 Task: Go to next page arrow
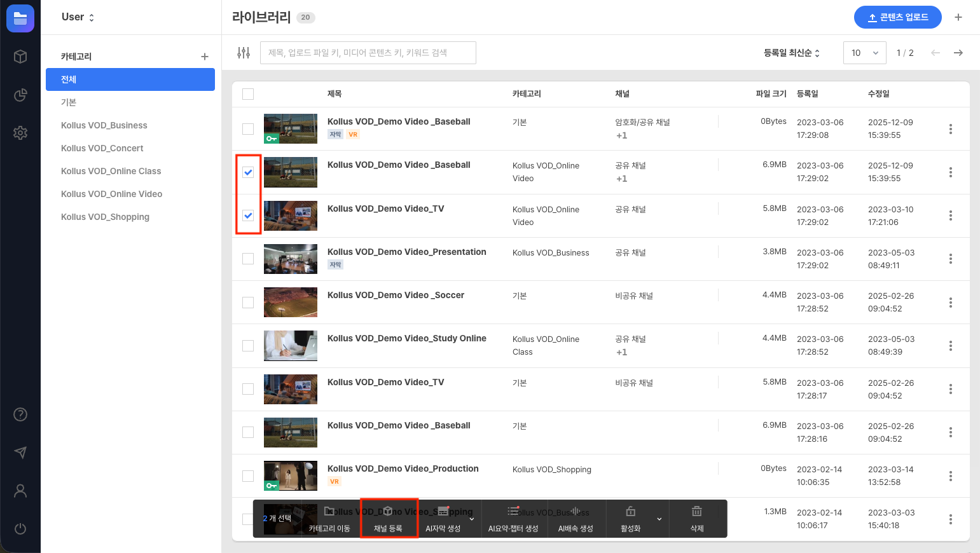(958, 53)
